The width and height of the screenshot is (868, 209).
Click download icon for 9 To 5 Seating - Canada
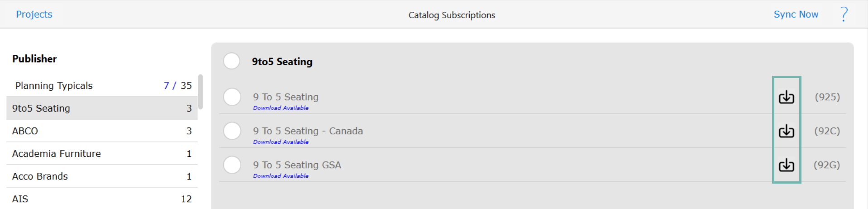pos(786,131)
